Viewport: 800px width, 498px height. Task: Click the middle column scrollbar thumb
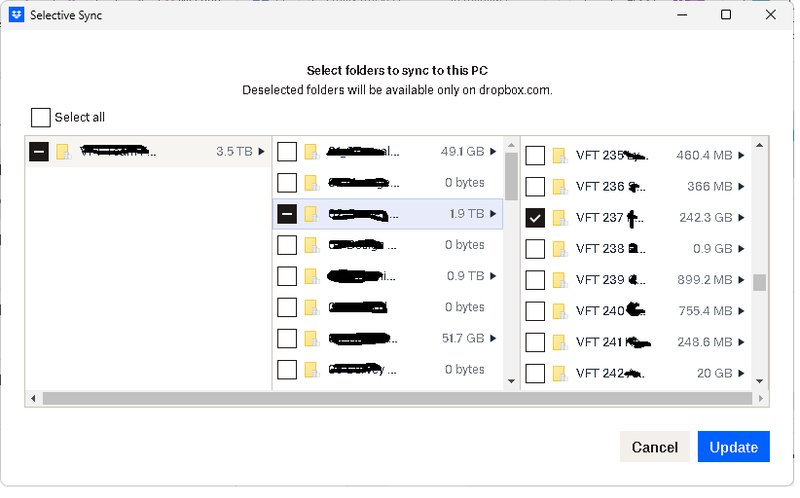point(511,177)
